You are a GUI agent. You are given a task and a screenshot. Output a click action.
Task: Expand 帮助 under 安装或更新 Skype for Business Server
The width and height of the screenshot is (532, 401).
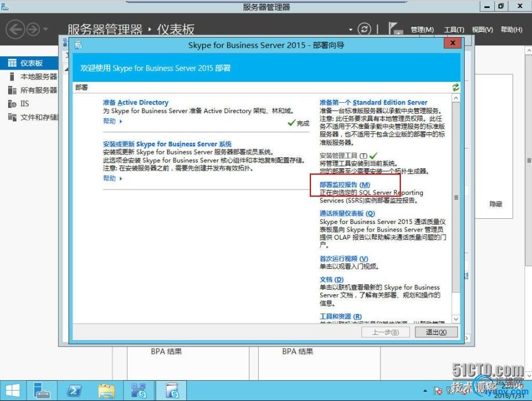(x=113, y=179)
